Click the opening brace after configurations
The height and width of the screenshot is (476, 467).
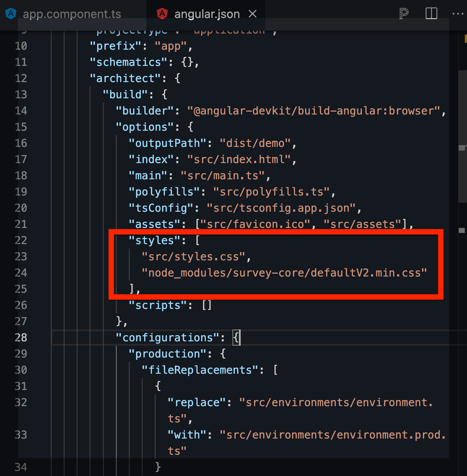click(236, 337)
